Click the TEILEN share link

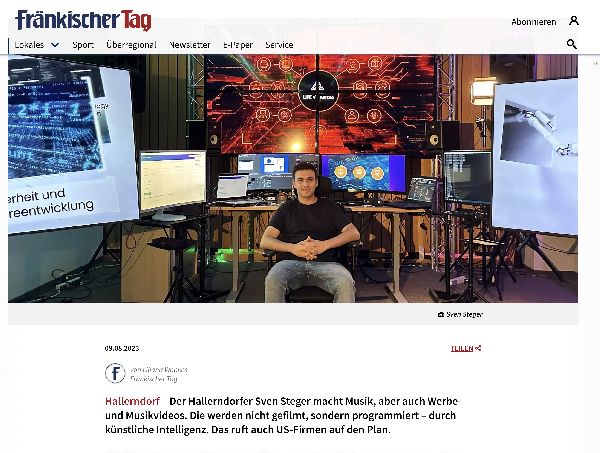(x=461, y=348)
